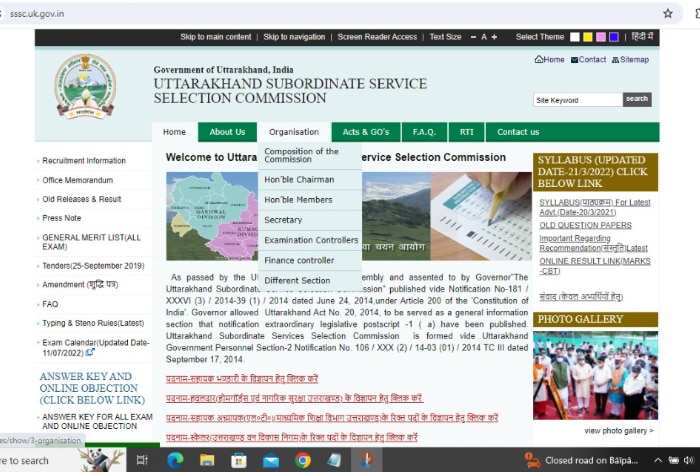Select Finance controller menu item
Viewport: 700px width, 472px height.
(310, 260)
